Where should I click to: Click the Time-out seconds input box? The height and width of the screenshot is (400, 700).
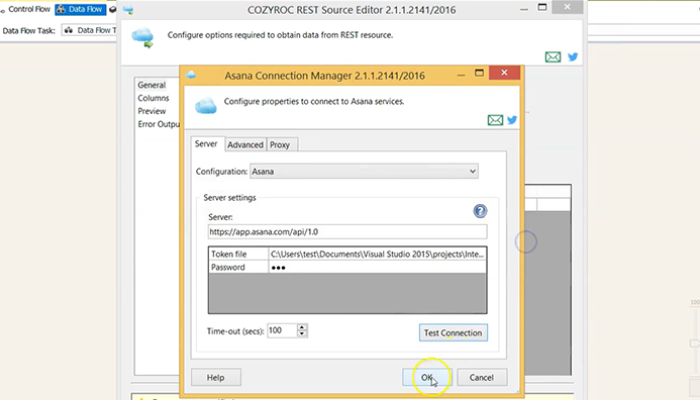point(282,330)
